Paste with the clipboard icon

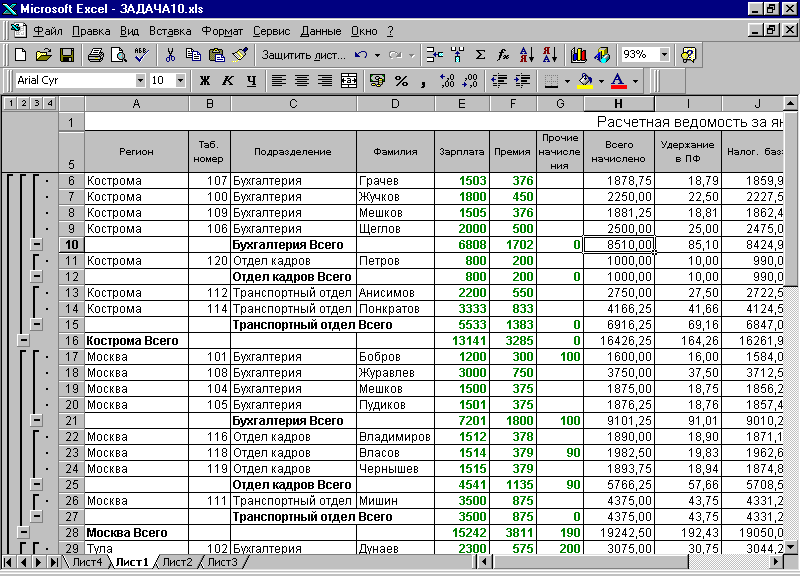coord(217,55)
